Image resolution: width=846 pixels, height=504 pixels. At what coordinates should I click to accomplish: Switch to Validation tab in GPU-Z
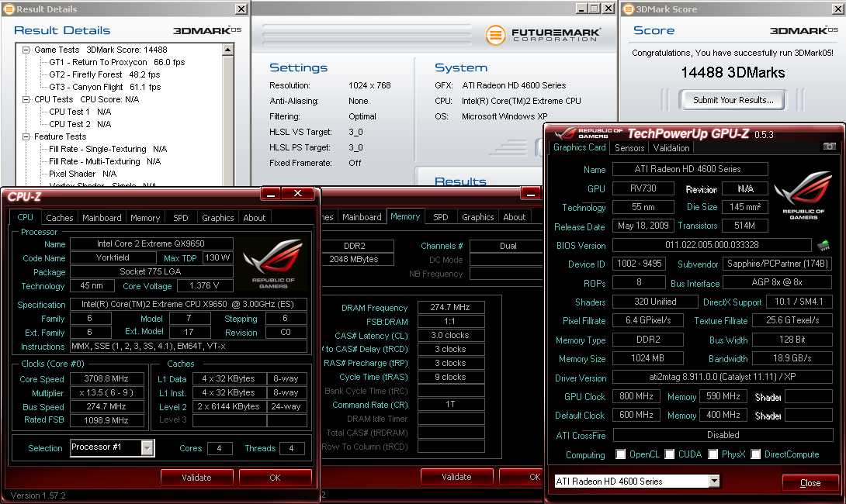pos(671,147)
